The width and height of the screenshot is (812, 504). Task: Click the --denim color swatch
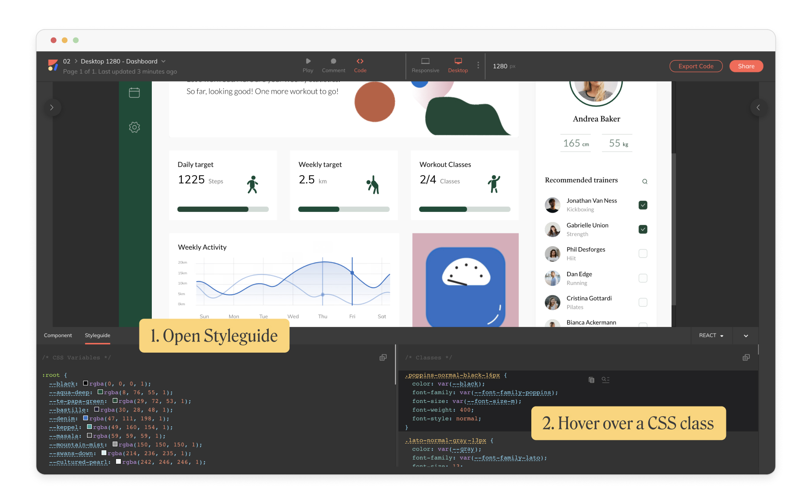click(86, 418)
